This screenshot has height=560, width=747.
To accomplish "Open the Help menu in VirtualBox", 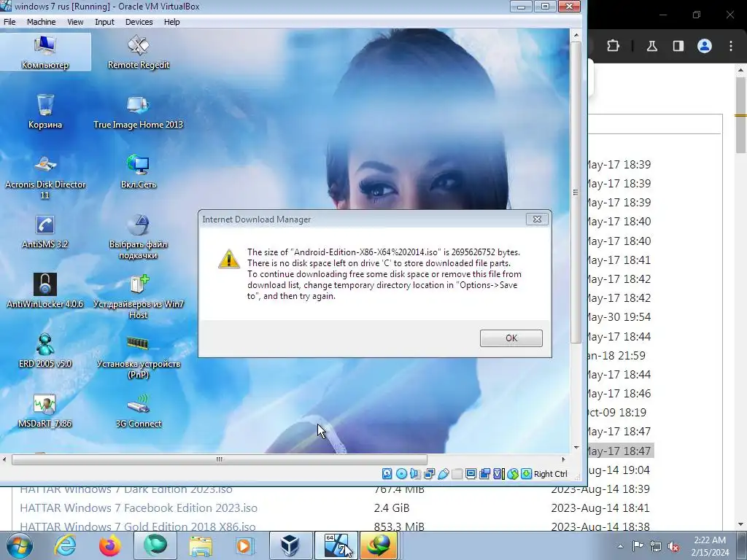I will click(x=171, y=22).
